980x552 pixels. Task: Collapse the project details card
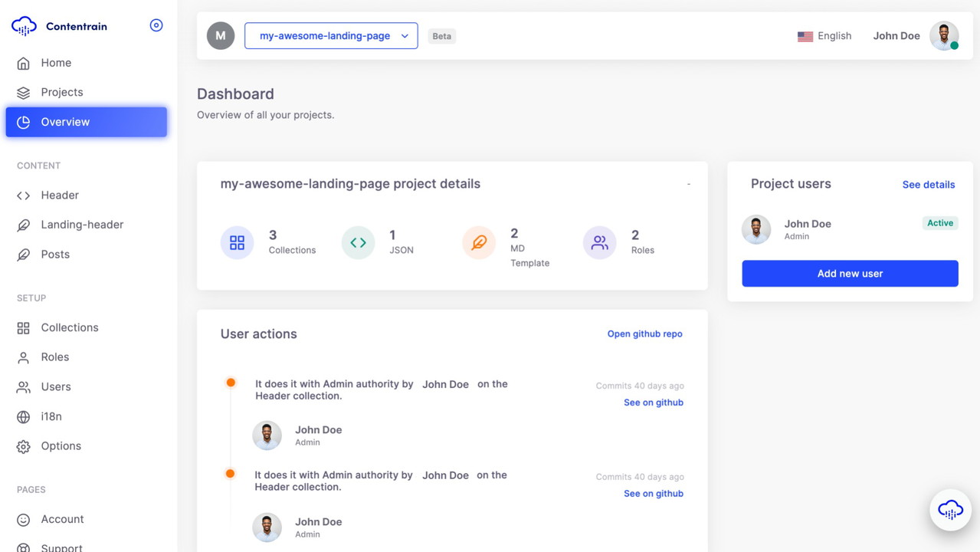point(688,184)
